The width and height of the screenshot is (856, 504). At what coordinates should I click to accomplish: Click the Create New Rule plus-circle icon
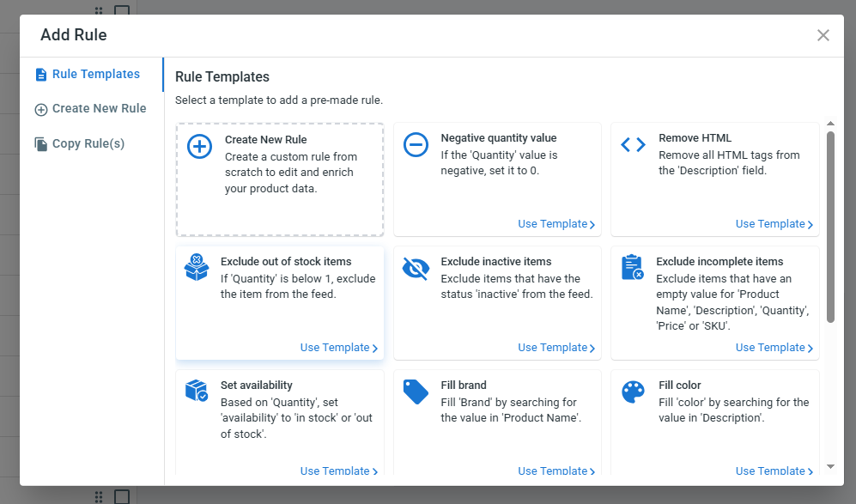pyautogui.click(x=199, y=146)
